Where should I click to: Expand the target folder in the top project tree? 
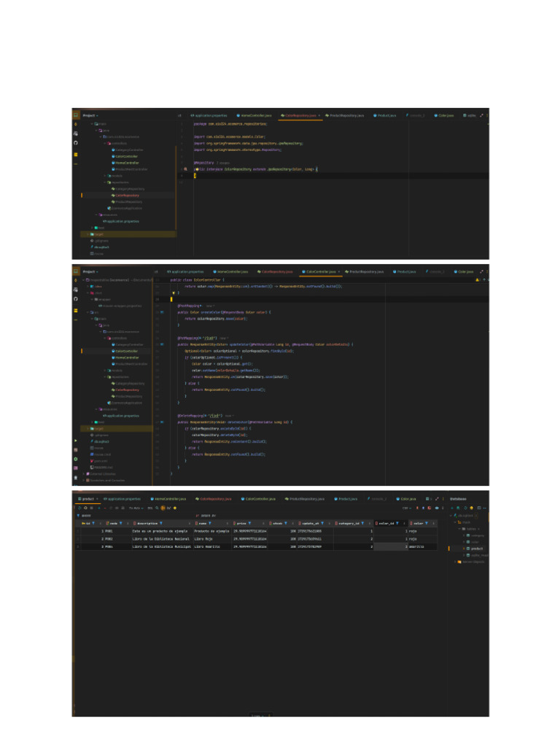tap(88, 234)
